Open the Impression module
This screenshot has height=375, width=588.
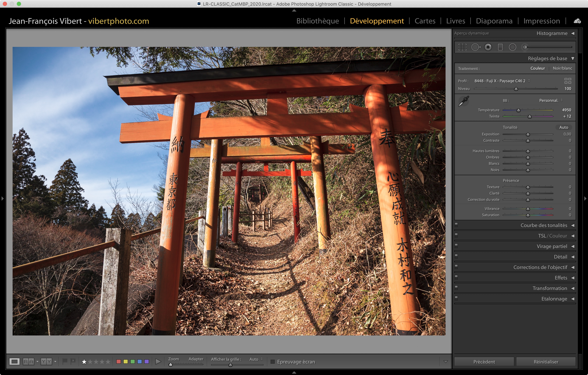(x=541, y=21)
